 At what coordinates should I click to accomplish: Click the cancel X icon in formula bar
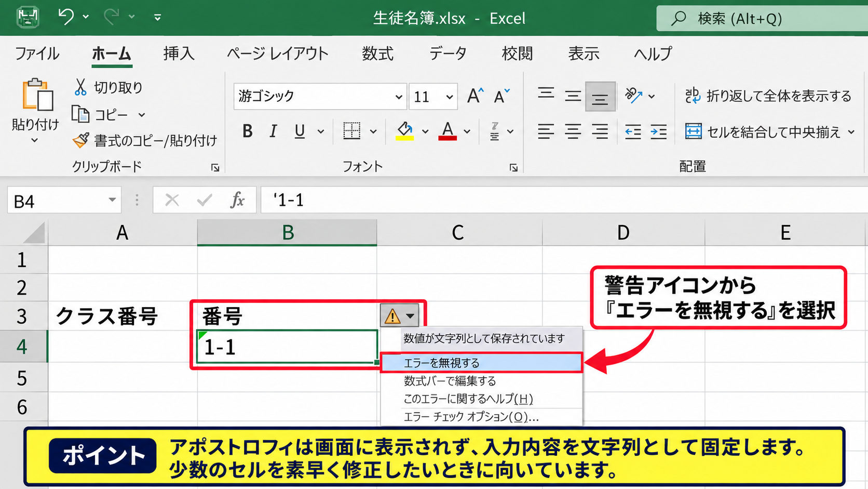point(172,200)
